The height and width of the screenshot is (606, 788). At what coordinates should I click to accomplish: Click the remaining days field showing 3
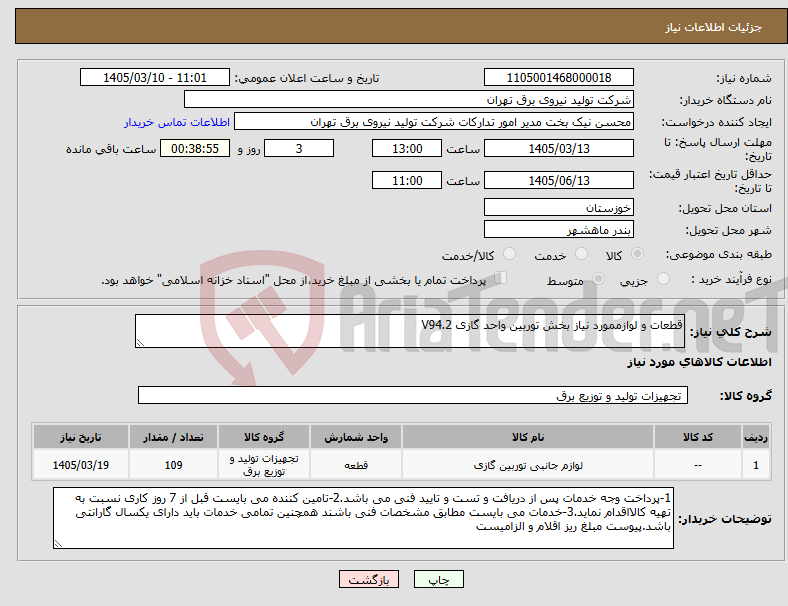click(299, 148)
